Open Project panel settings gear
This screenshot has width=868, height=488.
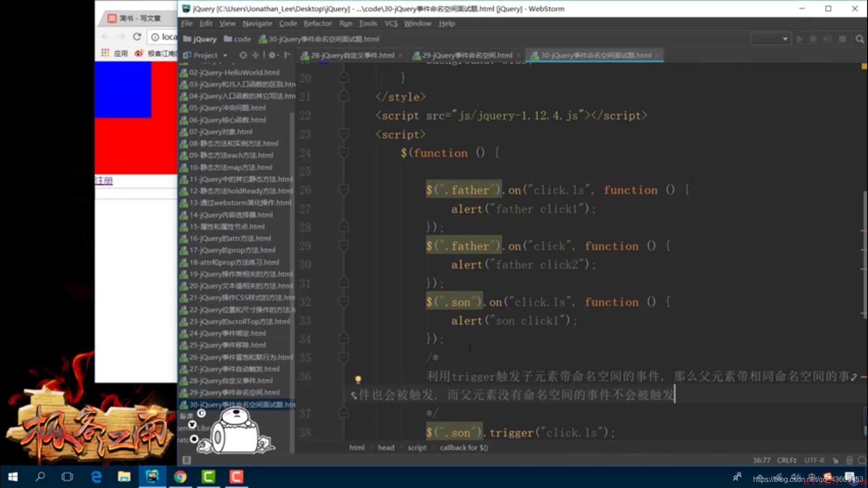pyautogui.click(x=272, y=55)
